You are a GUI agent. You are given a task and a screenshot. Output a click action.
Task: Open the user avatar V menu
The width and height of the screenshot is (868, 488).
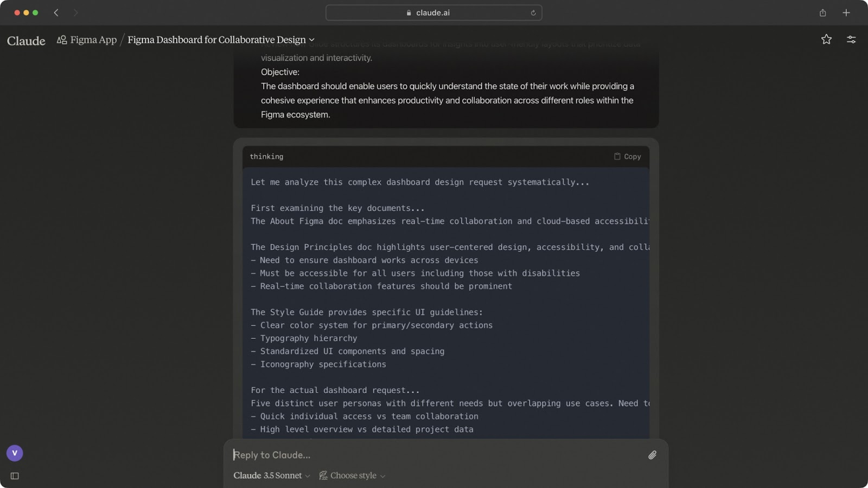(x=15, y=453)
